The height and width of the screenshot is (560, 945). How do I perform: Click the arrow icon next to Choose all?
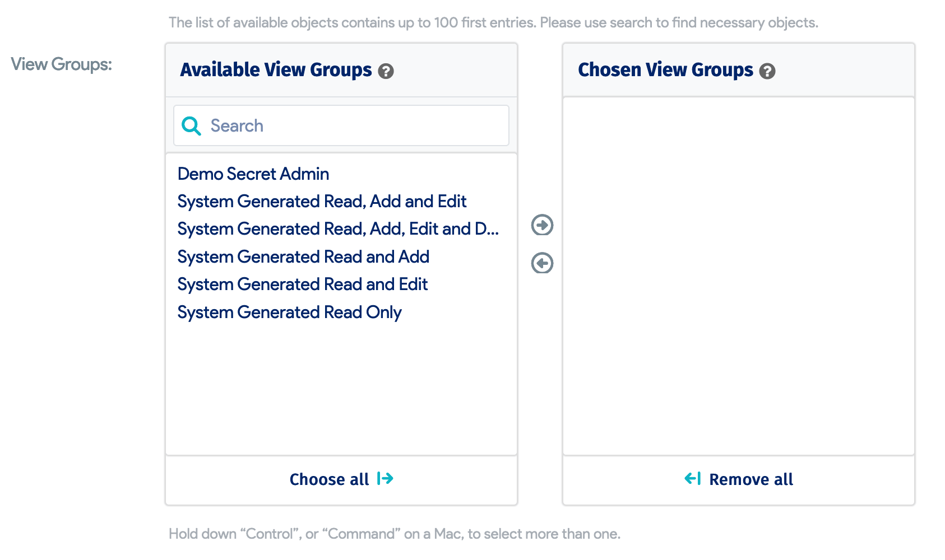386,479
